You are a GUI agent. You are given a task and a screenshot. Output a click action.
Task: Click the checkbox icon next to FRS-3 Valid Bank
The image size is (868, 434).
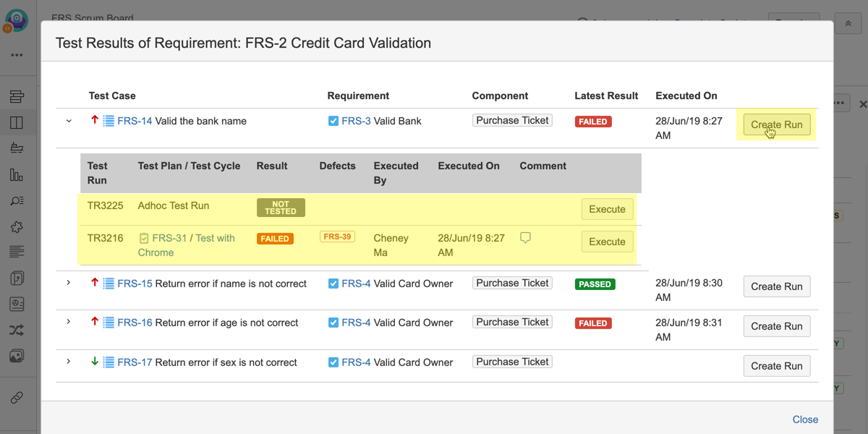tap(333, 121)
